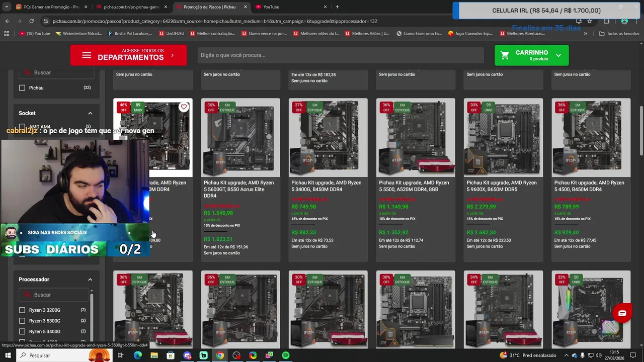Screen dimensions: 644x362
Task: Click the shopping cart icon in Carrinho
Action: 505,55
